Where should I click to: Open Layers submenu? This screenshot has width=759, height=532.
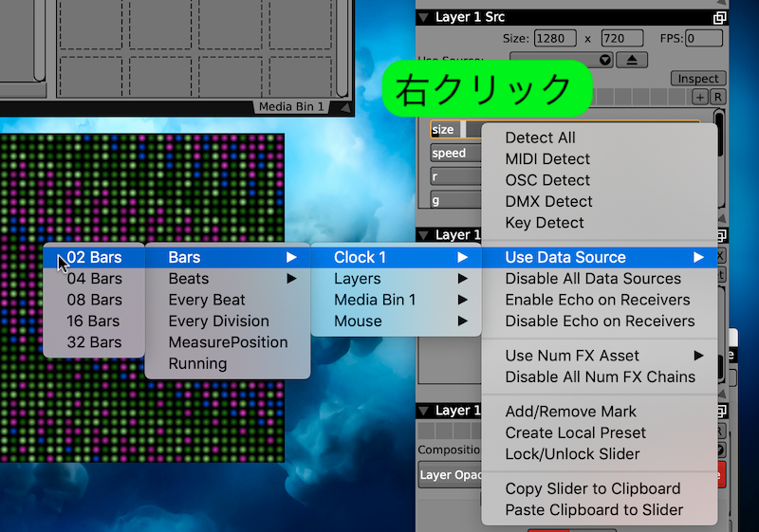click(396, 279)
